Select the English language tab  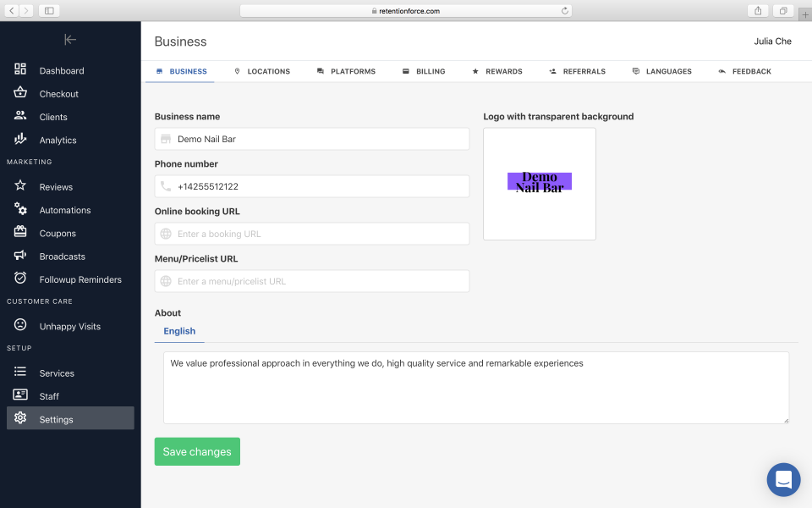tap(179, 331)
